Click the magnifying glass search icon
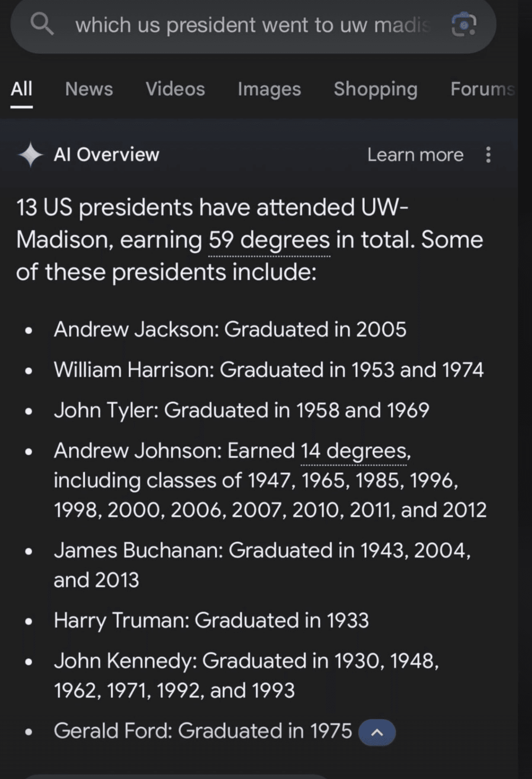532x779 pixels. click(42, 24)
